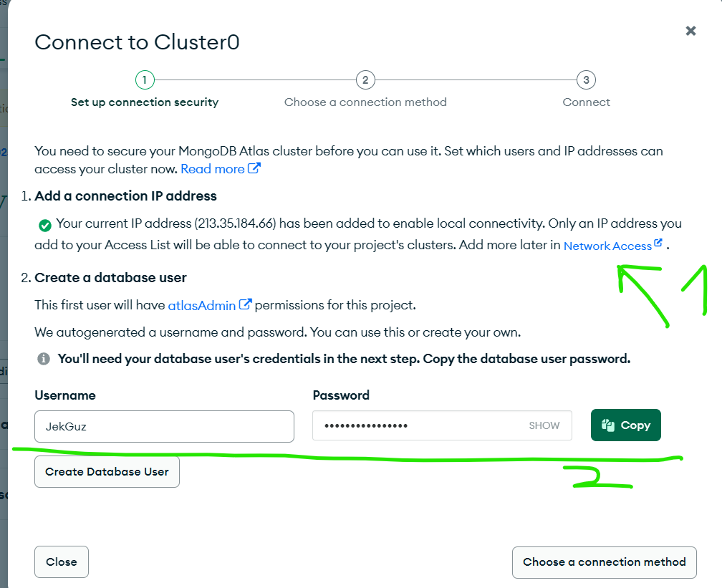Click the Create Database User button

coord(107,471)
